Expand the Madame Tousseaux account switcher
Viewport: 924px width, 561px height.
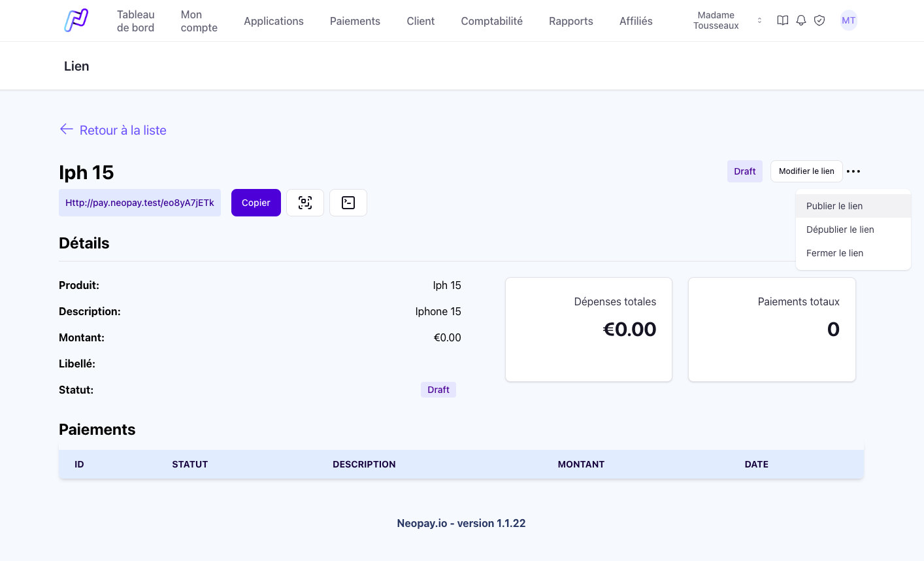(727, 21)
